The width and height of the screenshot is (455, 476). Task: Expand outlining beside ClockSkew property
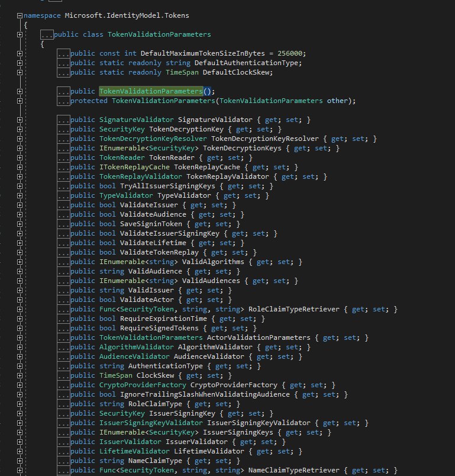point(20,375)
